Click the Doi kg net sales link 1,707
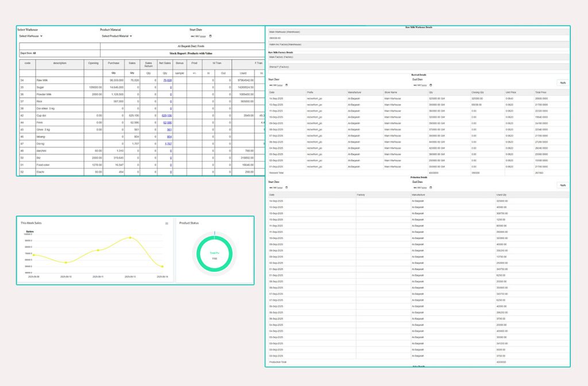The image size is (588, 386). click(x=168, y=143)
